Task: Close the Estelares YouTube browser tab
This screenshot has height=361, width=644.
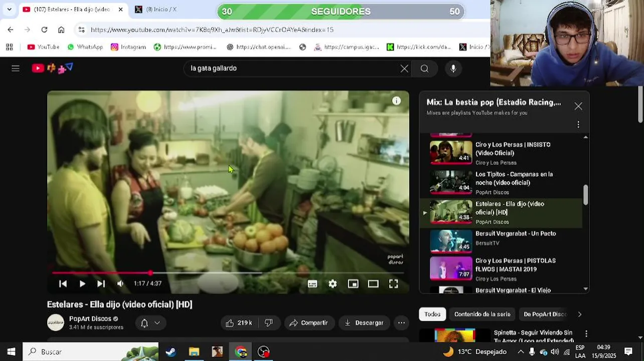Action: (120, 10)
